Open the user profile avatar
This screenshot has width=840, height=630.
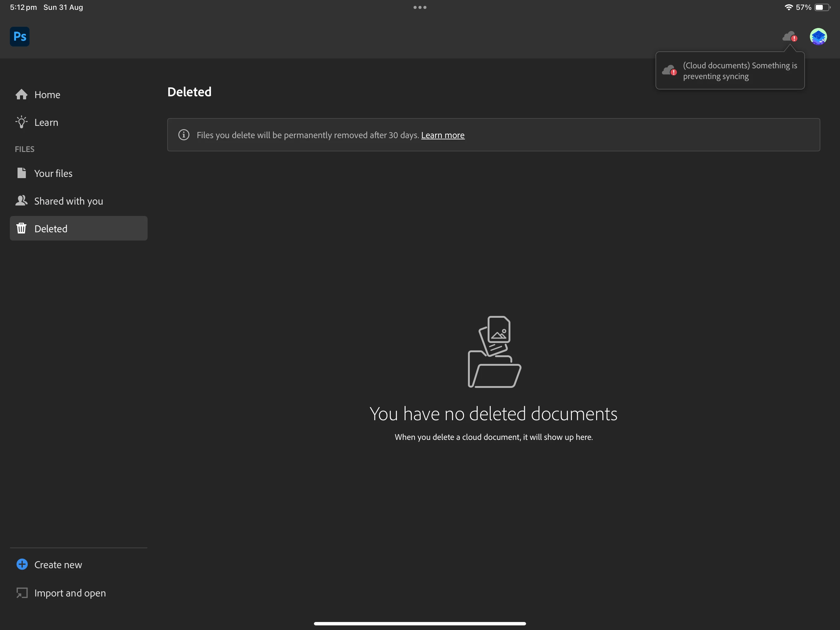(x=818, y=37)
